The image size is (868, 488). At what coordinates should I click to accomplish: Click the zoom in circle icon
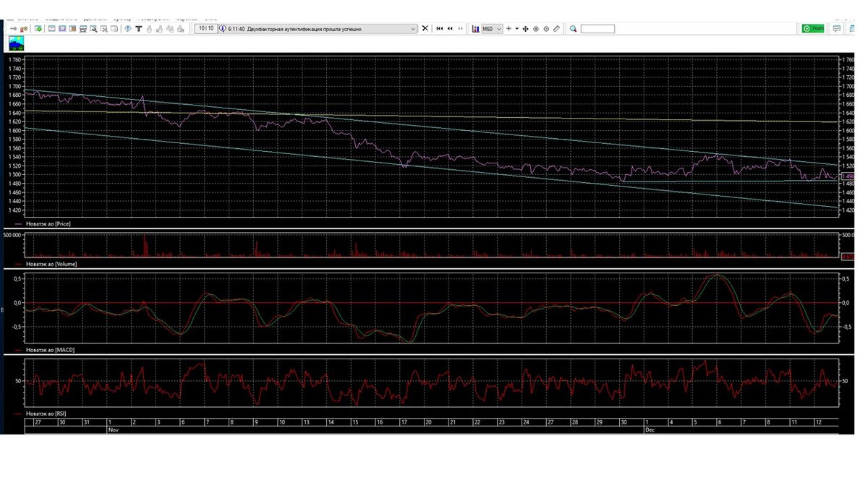coord(536,29)
